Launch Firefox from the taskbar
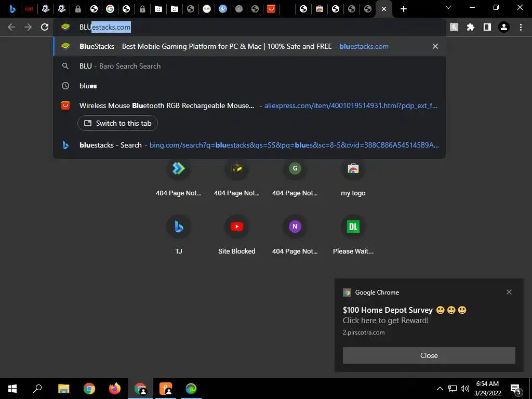Screen dimensions: 532x399 pyautogui.click(x=115, y=389)
